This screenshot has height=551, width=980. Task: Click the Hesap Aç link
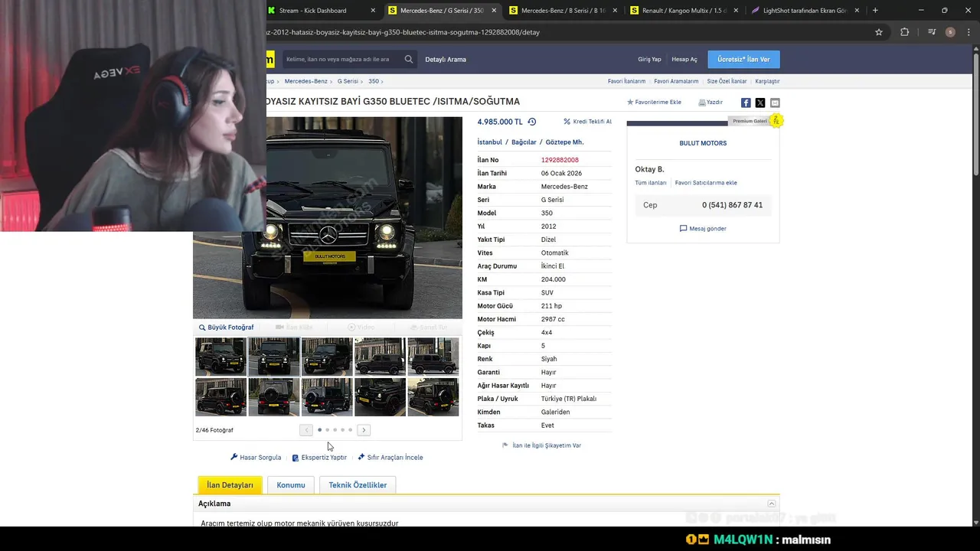click(684, 59)
